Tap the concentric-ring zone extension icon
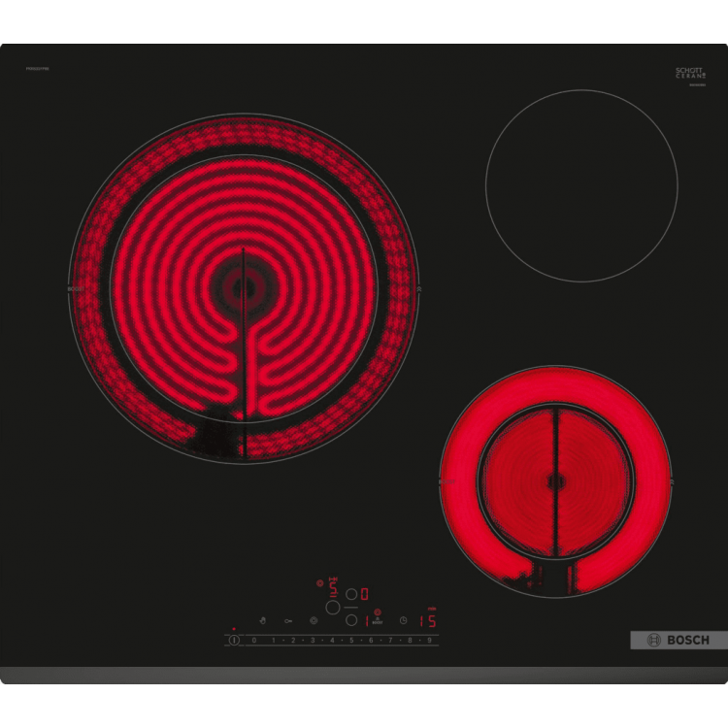This screenshot has height=728, width=728. pyautogui.click(x=314, y=620)
